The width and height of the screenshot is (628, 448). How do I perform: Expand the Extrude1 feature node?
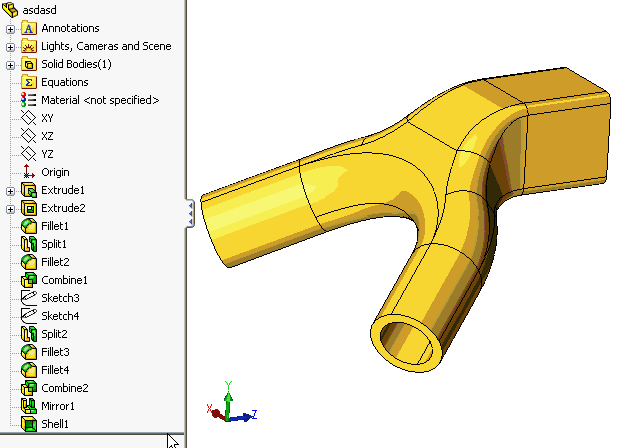(10, 191)
